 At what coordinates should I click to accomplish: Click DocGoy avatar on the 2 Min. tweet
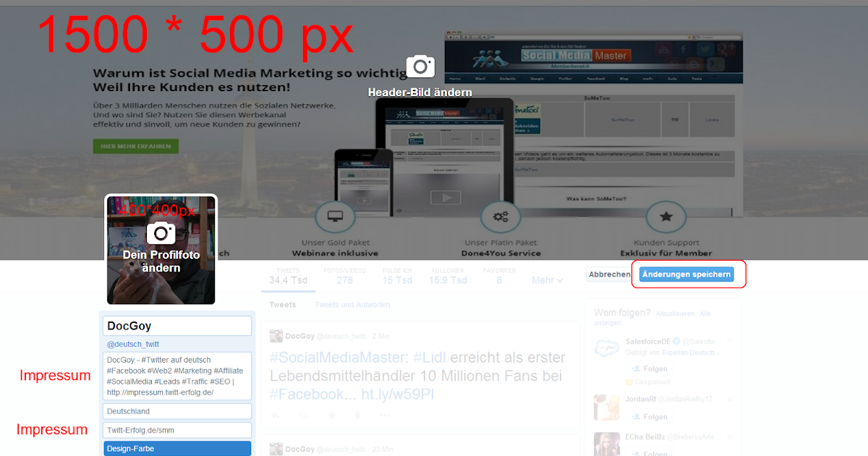point(276,336)
